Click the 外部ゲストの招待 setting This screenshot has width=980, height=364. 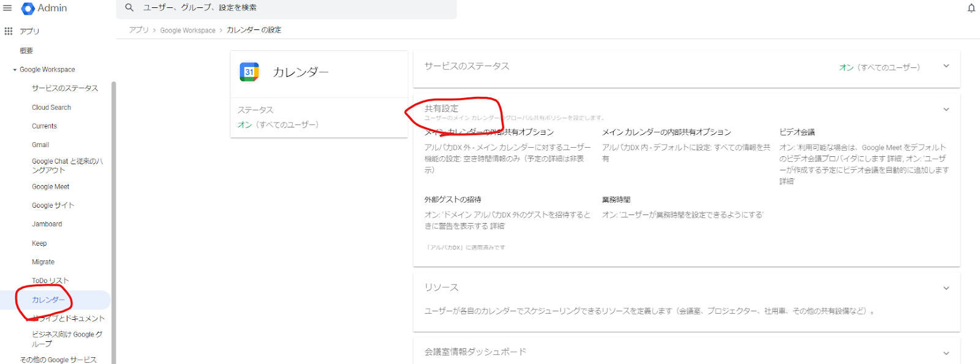(453, 200)
